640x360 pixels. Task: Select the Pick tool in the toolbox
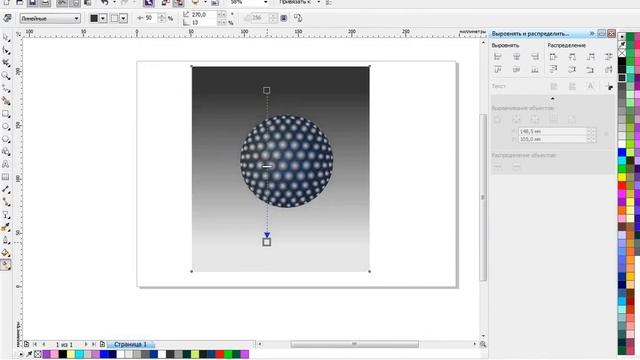tap(6, 38)
